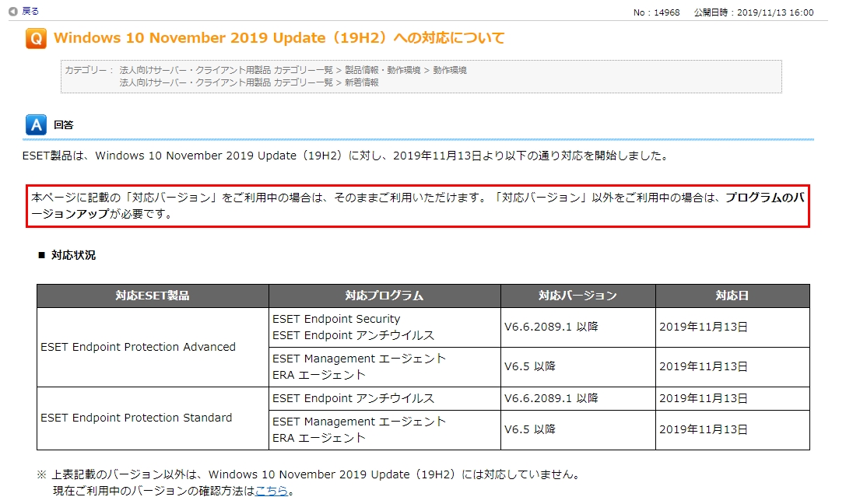Click the bold プログラムのバージョンアップ text
This screenshot has width=846, height=504.
point(418,206)
